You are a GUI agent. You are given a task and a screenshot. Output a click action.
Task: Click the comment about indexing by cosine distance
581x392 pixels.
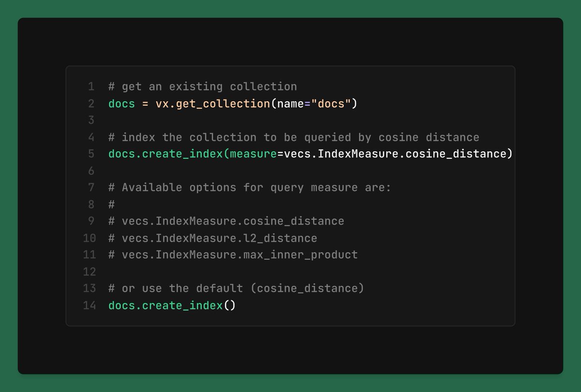[x=293, y=137]
